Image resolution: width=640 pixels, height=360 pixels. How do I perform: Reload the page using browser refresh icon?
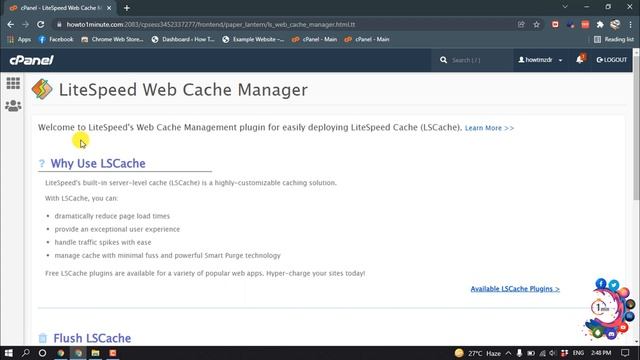click(40, 24)
